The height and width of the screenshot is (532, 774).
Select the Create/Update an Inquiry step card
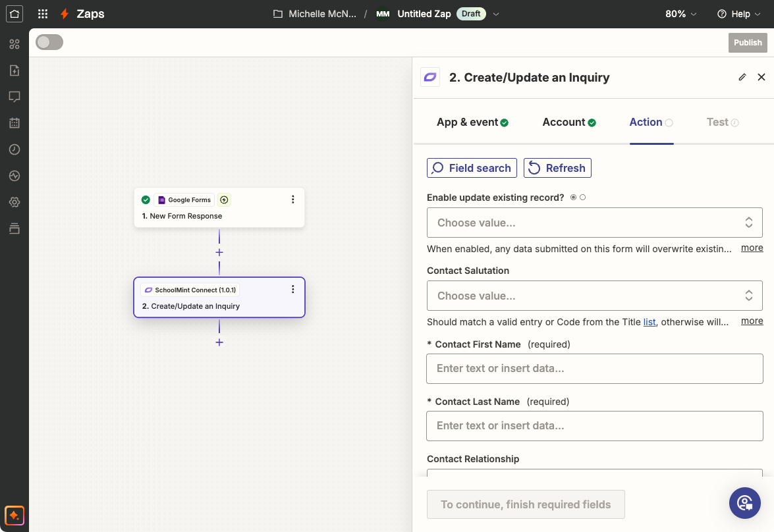[219, 298]
